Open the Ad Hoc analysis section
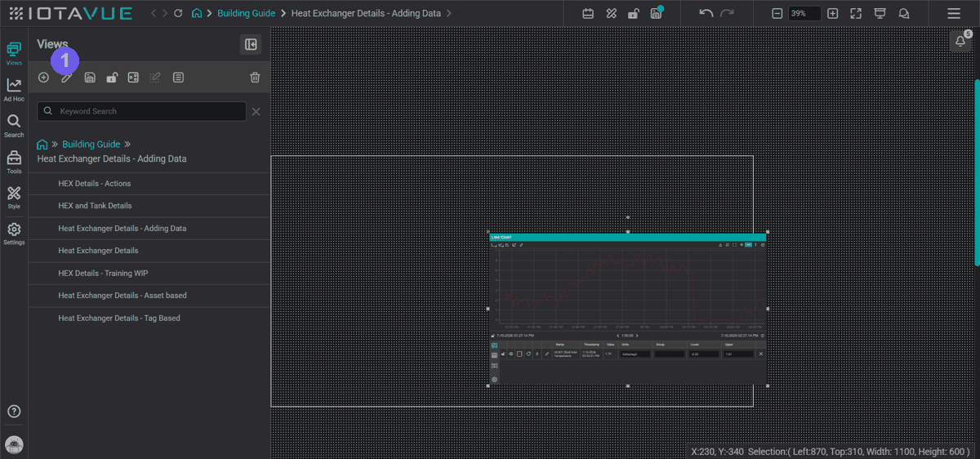This screenshot has width=980, height=459. pos(14,90)
